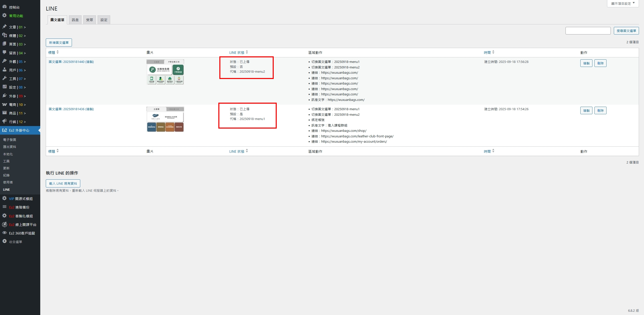Open LINE submenu item in sidebar
This screenshot has height=315, width=644.
point(7,189)
